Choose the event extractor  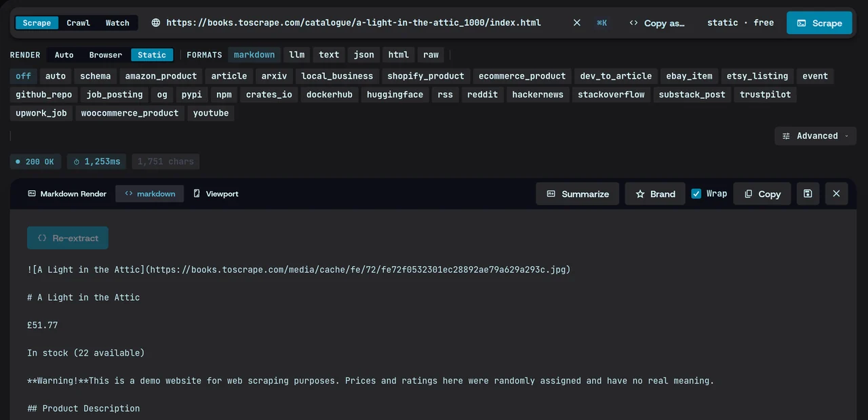(815, 76)
